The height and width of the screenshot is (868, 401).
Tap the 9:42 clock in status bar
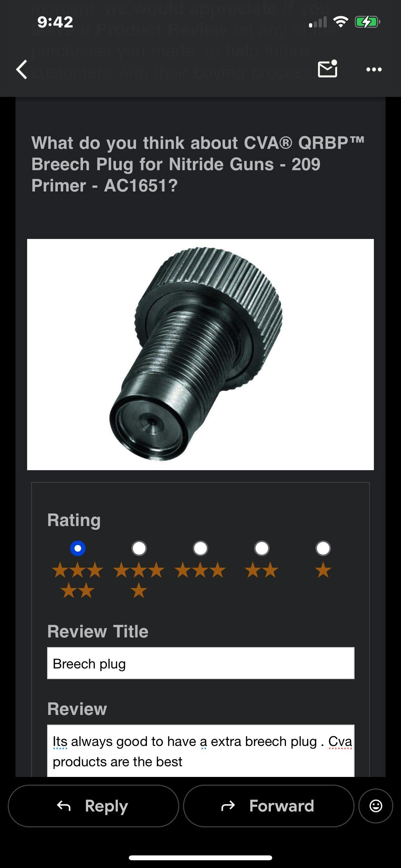point(55,22)
